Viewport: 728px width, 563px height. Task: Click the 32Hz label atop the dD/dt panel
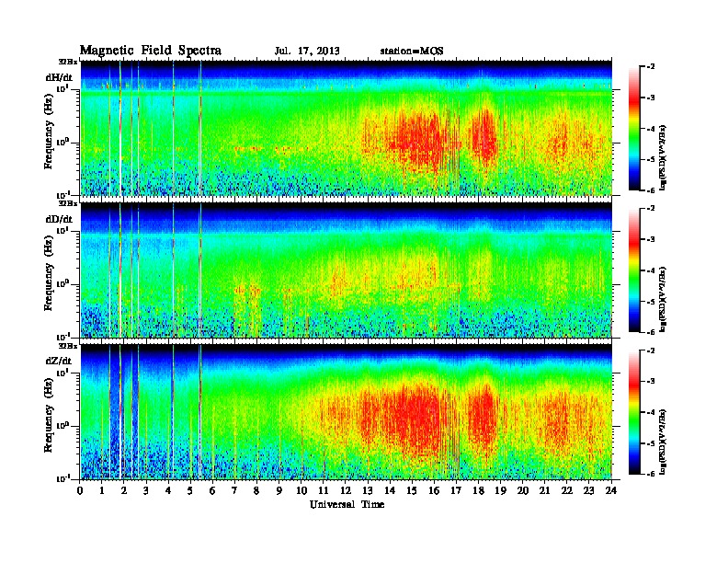(x=68, y=203)
